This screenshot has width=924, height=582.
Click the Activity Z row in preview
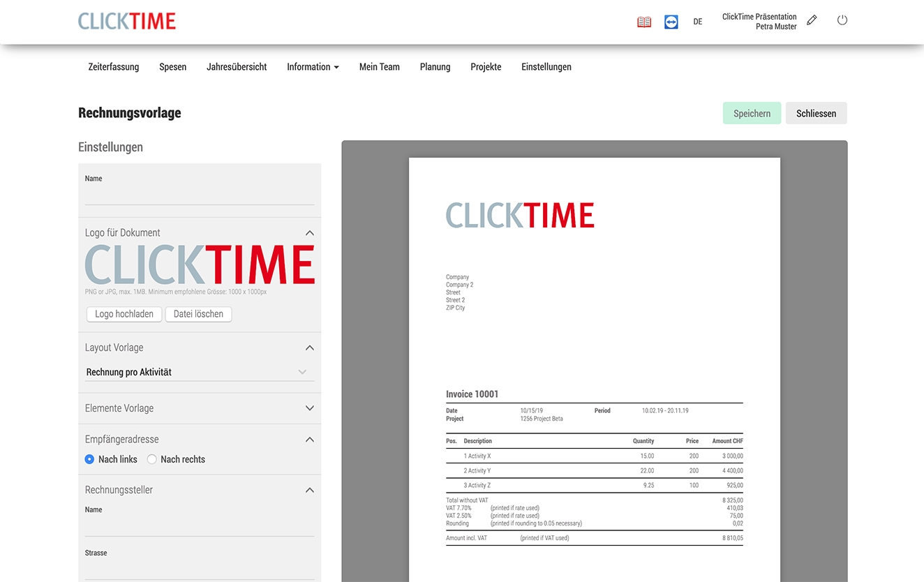pos(595,485)
